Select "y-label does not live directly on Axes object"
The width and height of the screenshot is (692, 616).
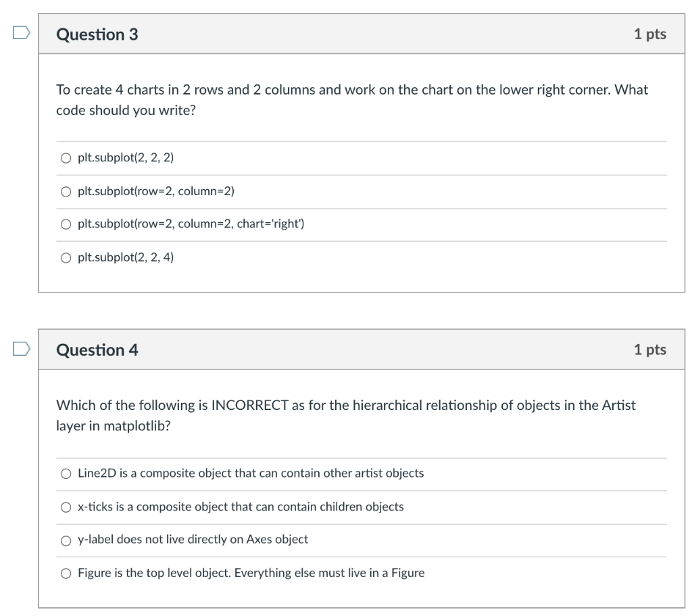pos(66,540)
